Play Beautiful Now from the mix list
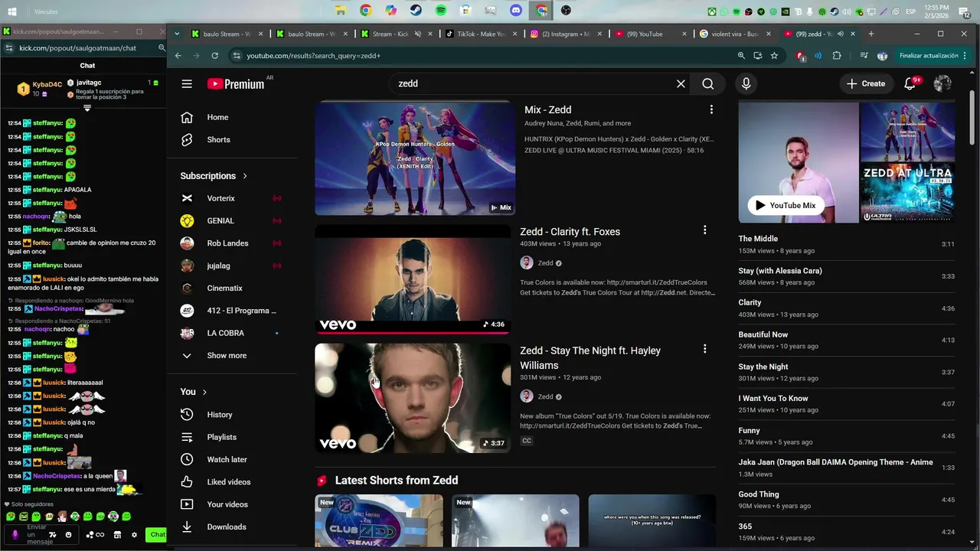This screenshot has width=980, height=551. coord(846,340)
